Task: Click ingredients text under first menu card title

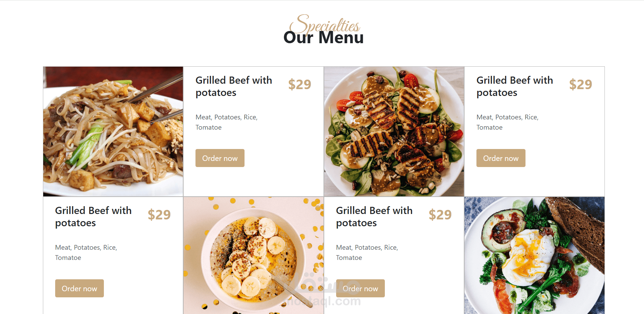Action: tap(226, 122)
